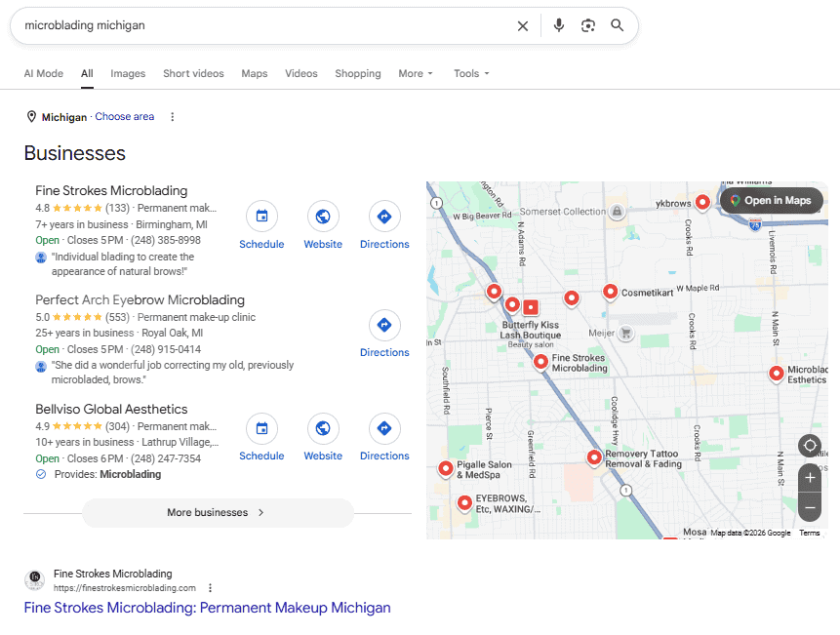
Task: Switch to the AI Mode tab
Action: click(43, 73)
